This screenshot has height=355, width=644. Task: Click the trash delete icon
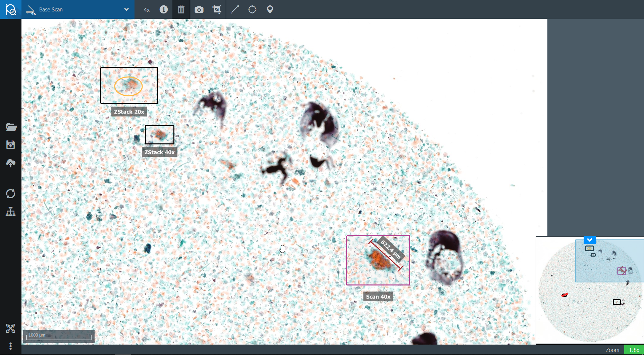(x=181, y=9)
